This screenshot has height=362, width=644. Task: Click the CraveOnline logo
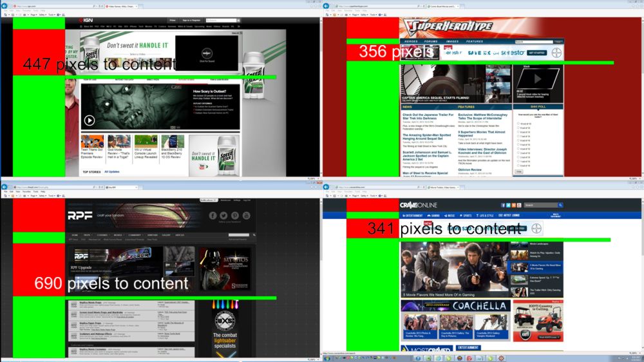tap(419, 205)
